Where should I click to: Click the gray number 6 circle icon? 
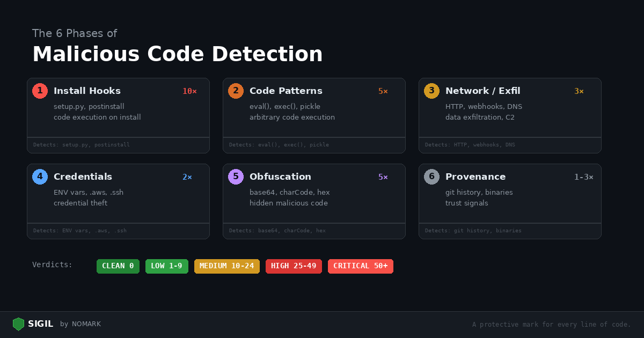point(431,177)
